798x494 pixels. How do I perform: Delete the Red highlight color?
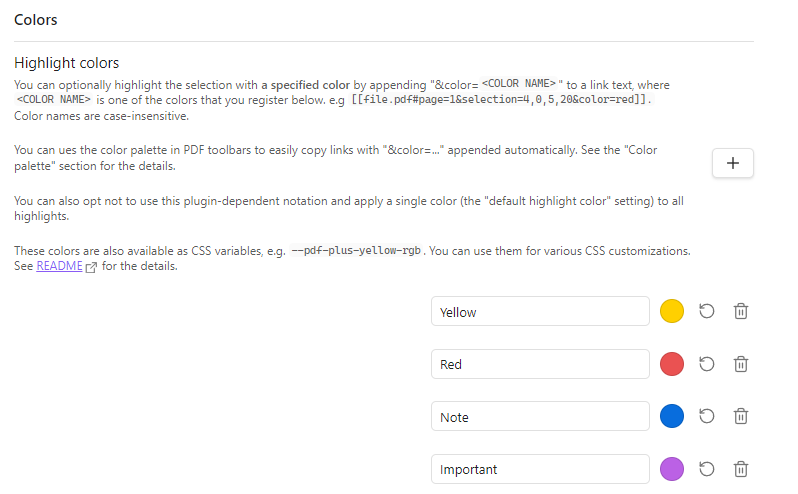(x=740, y=364)
